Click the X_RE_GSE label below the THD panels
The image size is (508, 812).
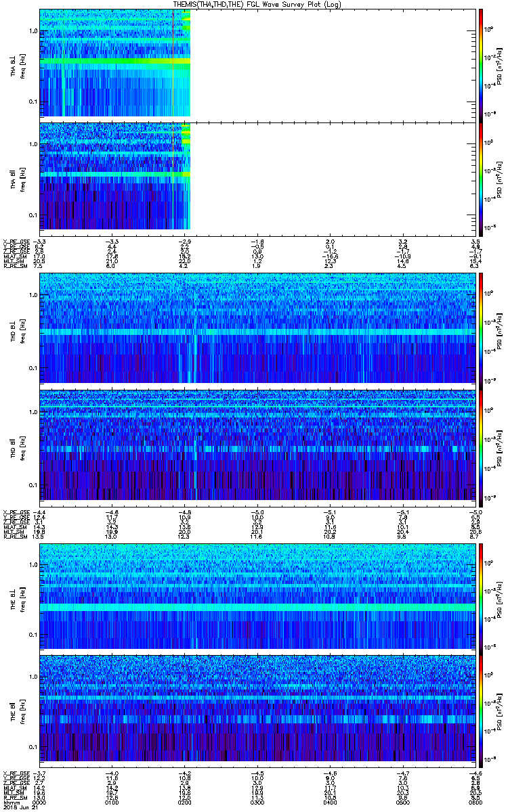click(x=15, y=507)
